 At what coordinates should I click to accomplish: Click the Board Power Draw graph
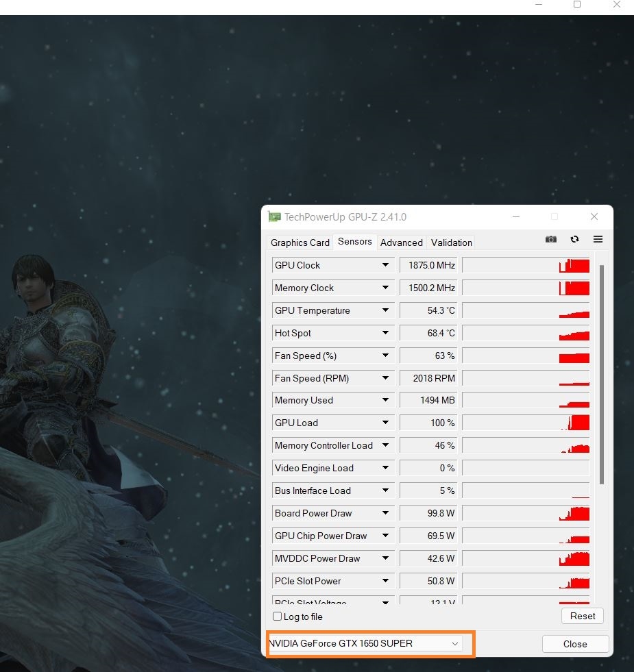click(x=526, y=513)
